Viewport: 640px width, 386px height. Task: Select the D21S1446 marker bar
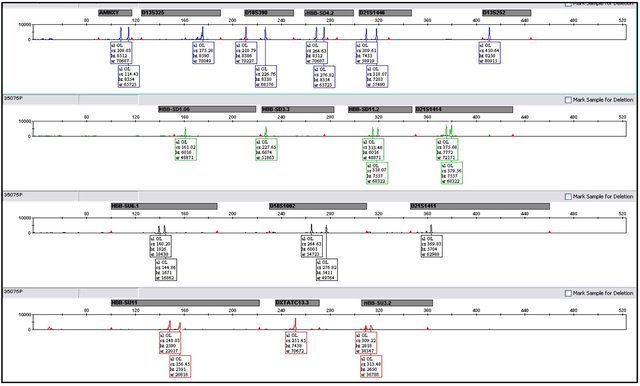(x=385, y=13)
